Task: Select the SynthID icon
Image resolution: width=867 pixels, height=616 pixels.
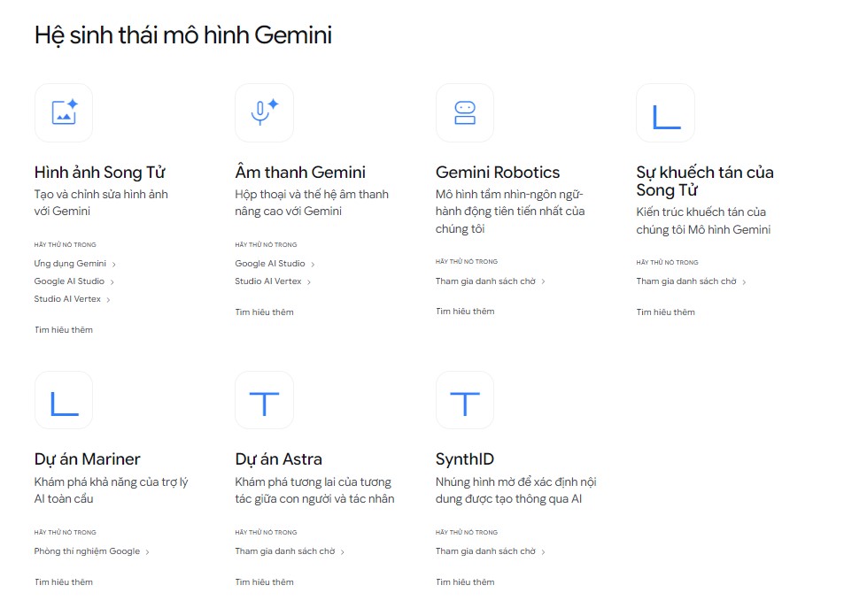Action: pos(464,400)
